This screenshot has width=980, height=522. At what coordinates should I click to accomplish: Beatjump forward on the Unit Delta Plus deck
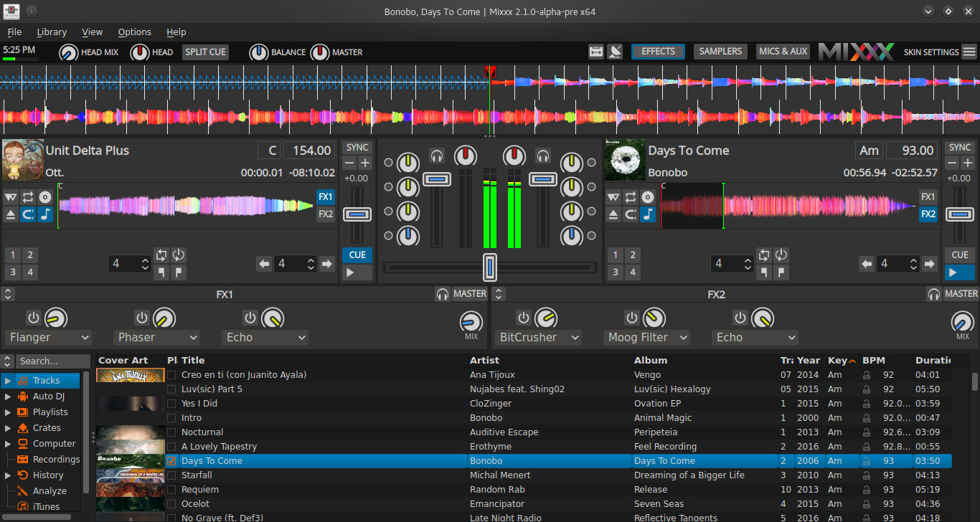pyautogui.click(x=327, y=264)
